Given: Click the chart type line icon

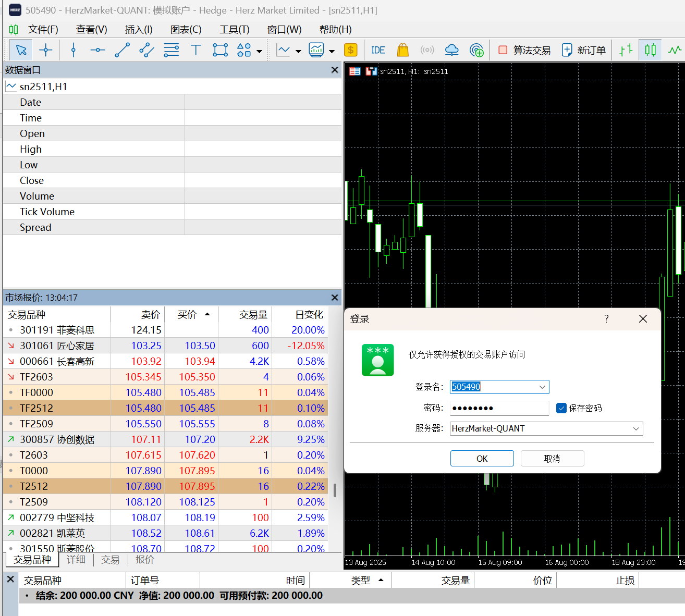Looking at the screenshot, I should (x=284, y=50).
